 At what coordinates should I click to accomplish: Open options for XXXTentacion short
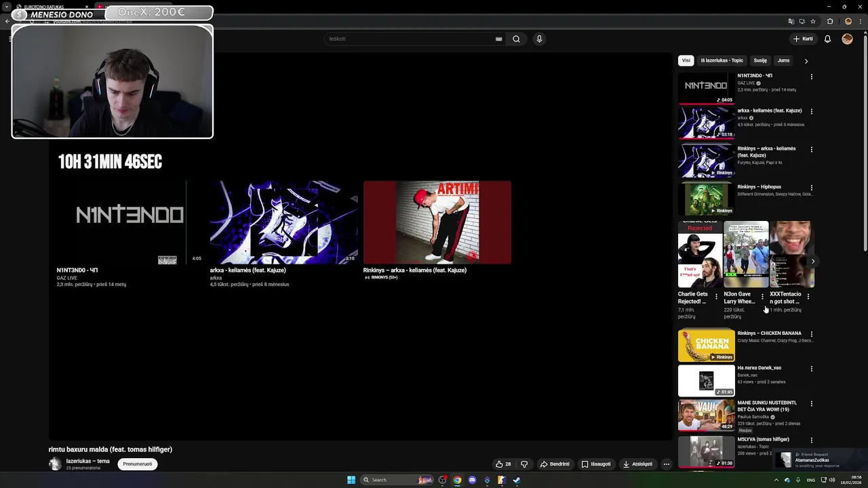click(808, 296)
